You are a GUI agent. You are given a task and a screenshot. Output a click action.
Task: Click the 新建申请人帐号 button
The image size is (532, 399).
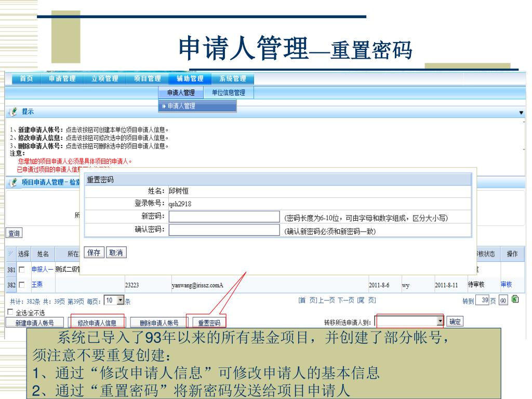(x=35, y=323)
